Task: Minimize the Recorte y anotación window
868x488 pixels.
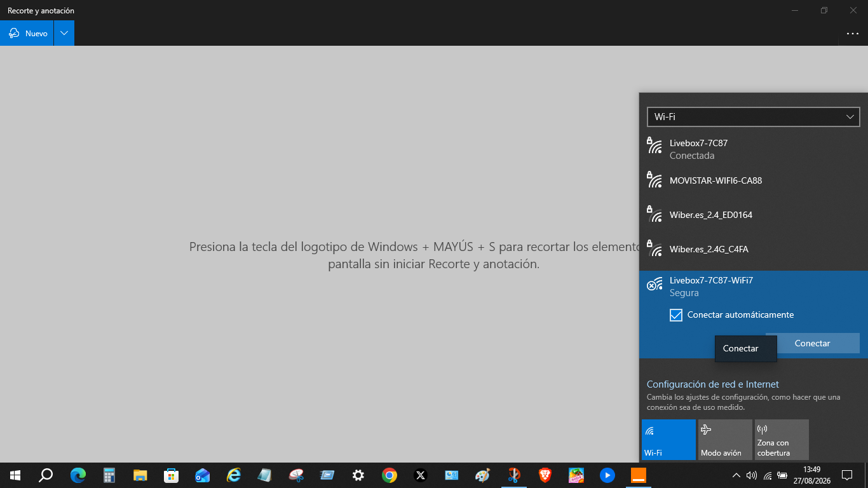Action: click(x=794, y=10)
